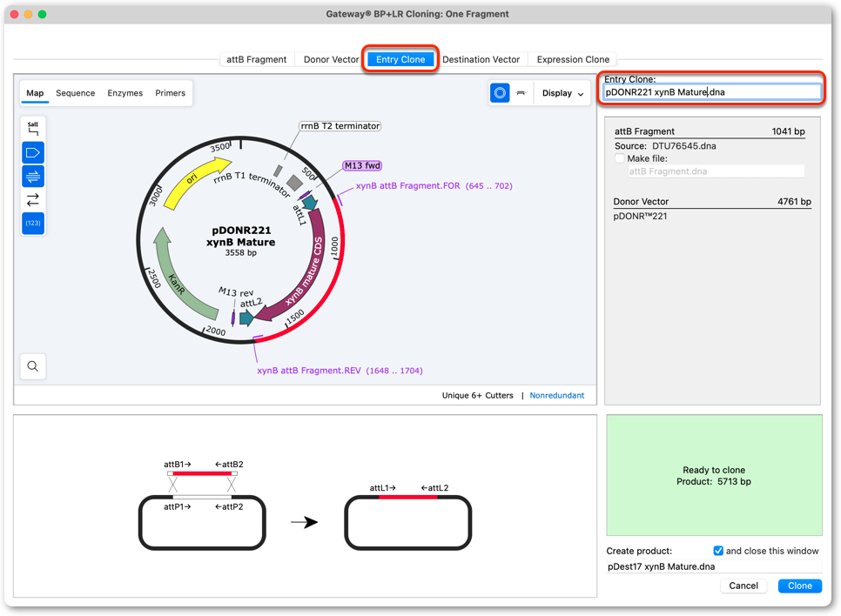Click the Nonredundant enzyme set link

(556, 395)
